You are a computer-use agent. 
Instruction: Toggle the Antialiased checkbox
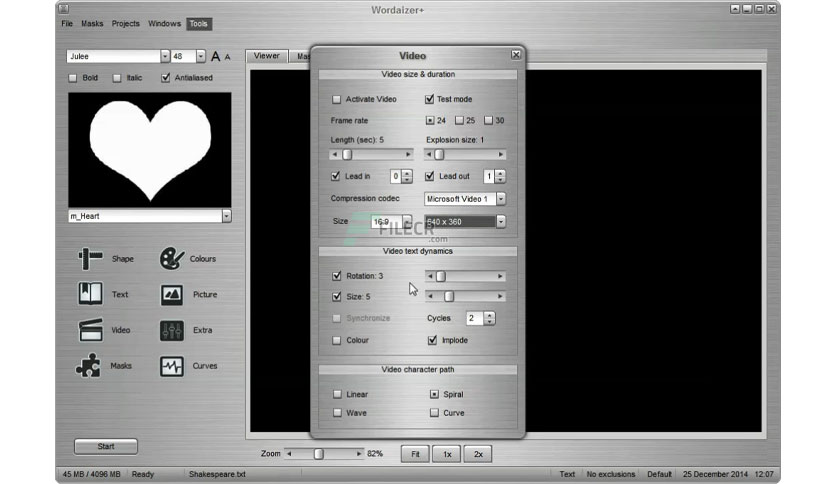tap(165, 78)
